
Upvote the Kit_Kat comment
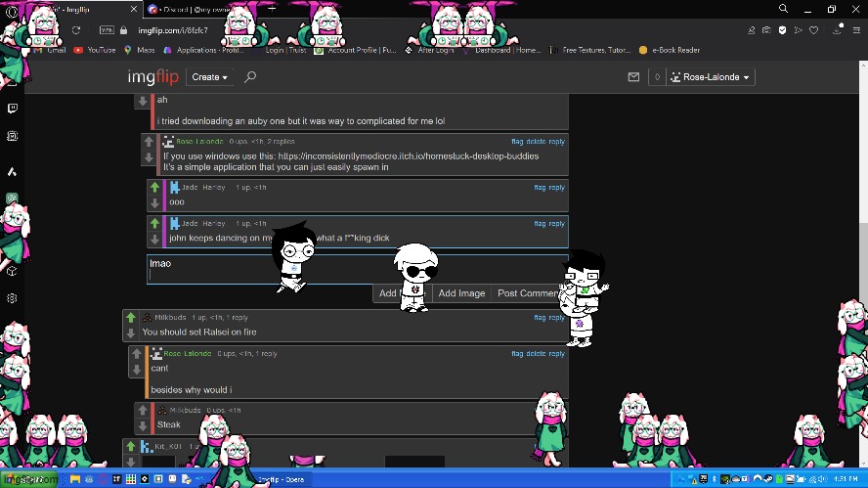click(131, 446)
